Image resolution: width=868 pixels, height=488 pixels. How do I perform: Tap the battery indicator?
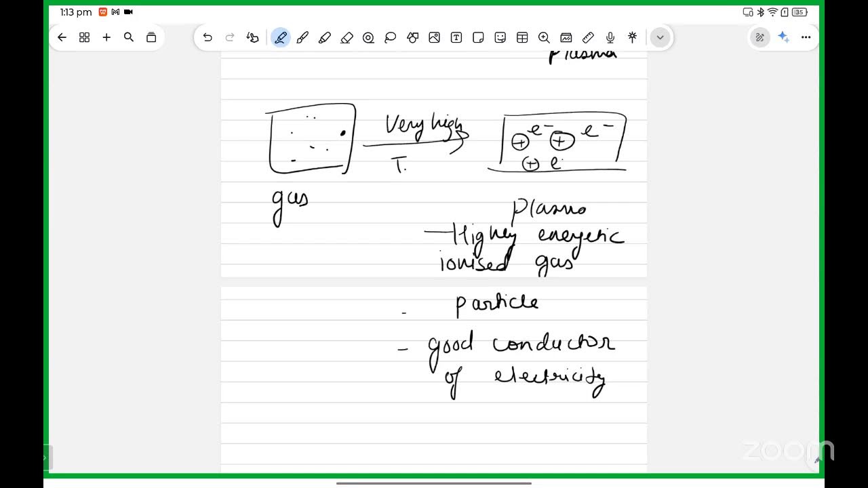[x=800, y=12]
